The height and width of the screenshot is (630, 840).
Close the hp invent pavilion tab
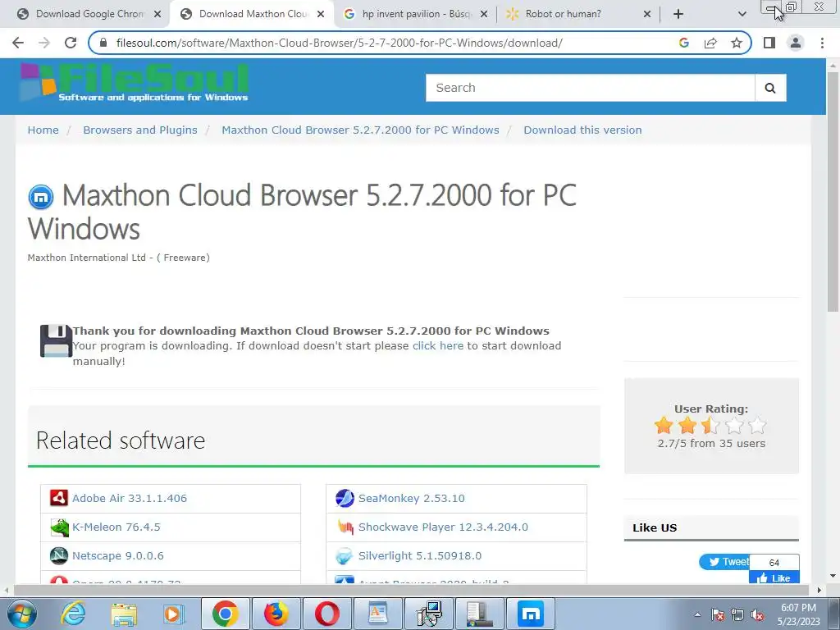click(x=484, y=15)
